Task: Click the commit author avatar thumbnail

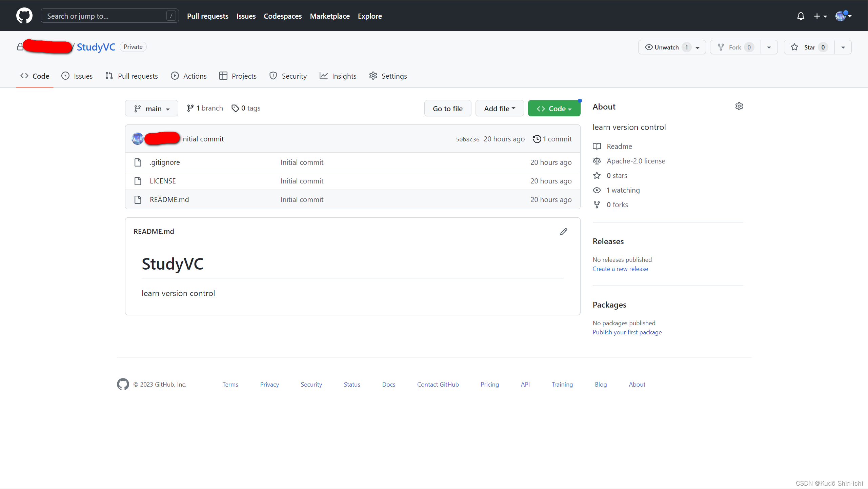Action: pyautogui.click(x=138, y=139)
